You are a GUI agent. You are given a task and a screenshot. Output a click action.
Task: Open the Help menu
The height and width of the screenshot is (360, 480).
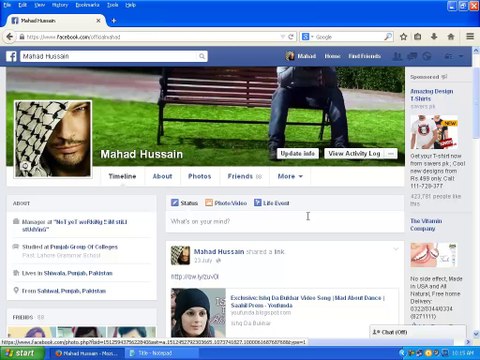click(131, 5)
